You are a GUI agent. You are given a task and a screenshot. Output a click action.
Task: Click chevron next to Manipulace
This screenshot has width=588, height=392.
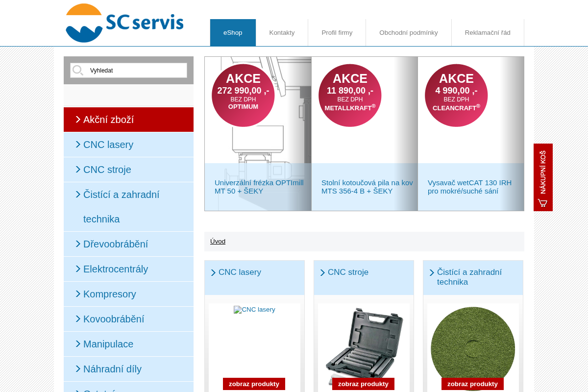point(78,343)
